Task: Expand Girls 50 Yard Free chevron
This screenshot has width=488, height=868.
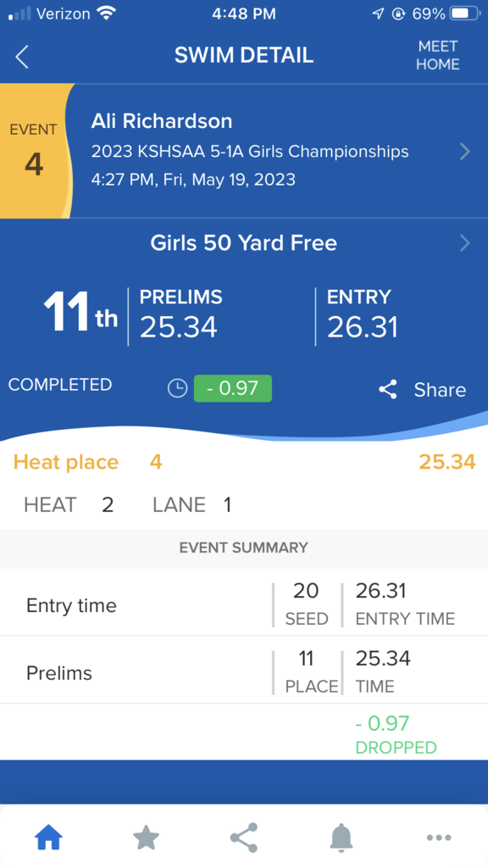Action: (x=465, y=243)
